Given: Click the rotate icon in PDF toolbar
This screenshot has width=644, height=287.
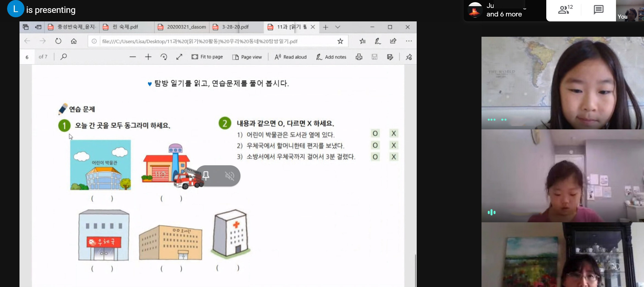Looking at the screenshot, I should click(x=164, y=57).
